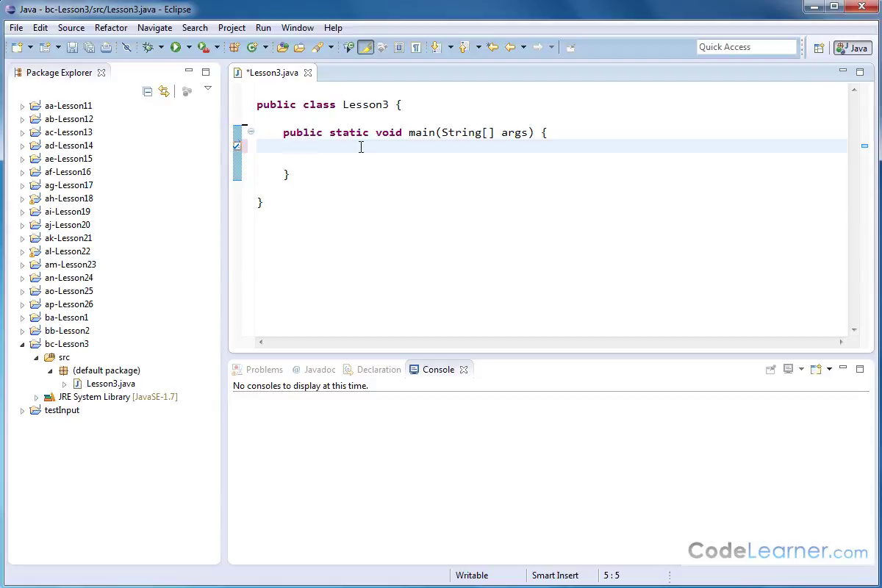Click the Last Edit Location icon
The width and height of the screenshot is (882, 588).
(x=492, y=47)
